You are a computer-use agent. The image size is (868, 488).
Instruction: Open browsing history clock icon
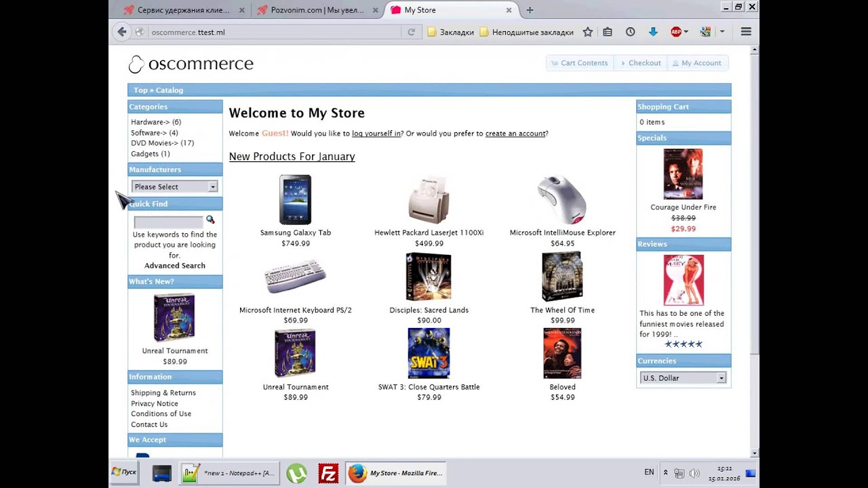pos(630,32)
